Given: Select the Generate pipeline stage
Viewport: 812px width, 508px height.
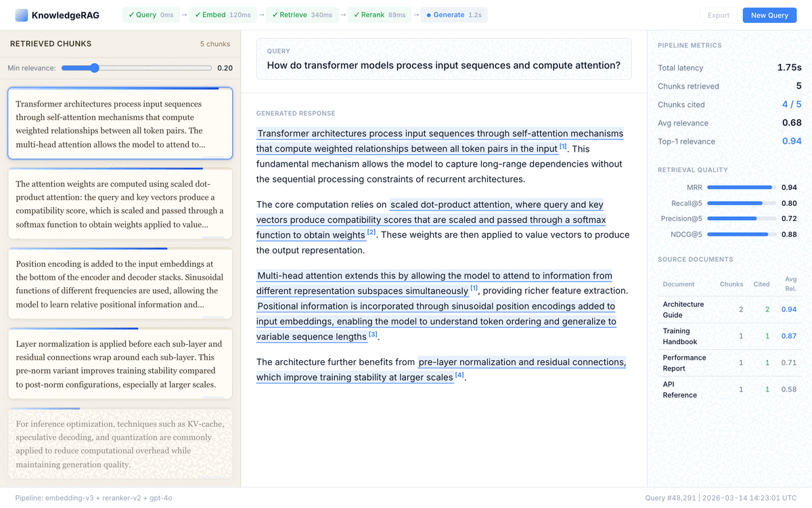Looking at the screenshot, I should coord(453,15).
